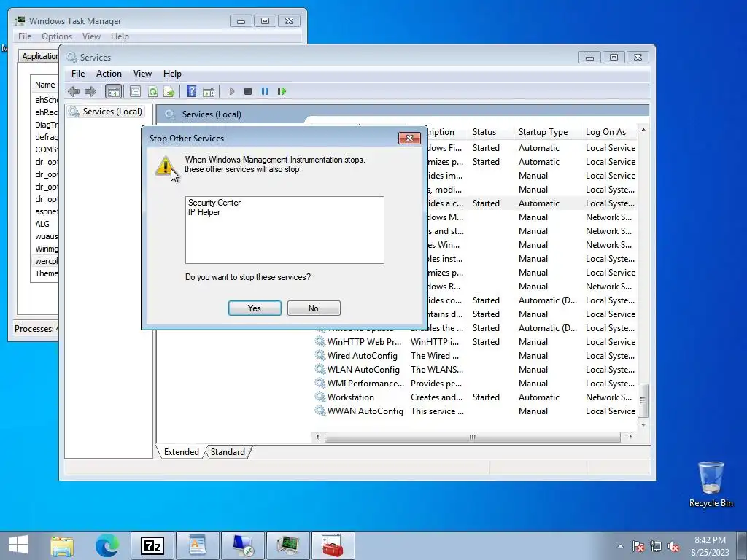Switch to Task Manager taskbar icon

287,545
